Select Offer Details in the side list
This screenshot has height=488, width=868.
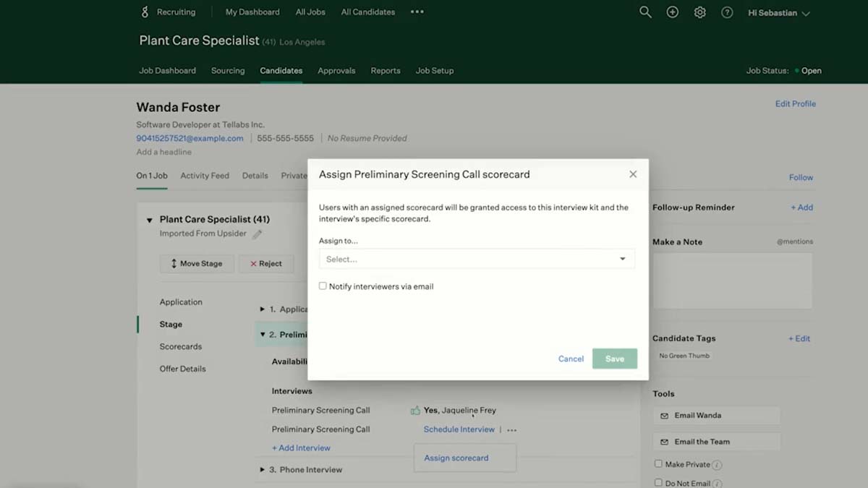point(183,369)
